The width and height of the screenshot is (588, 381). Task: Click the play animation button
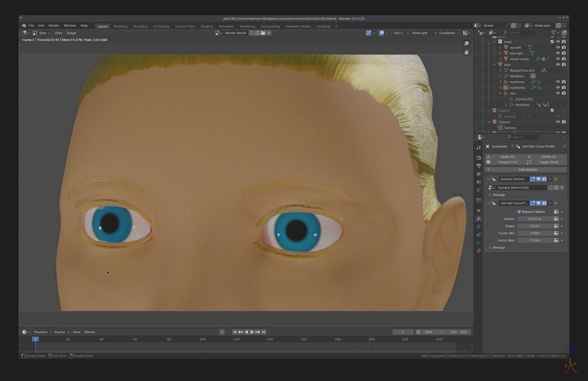coord(252,332)
